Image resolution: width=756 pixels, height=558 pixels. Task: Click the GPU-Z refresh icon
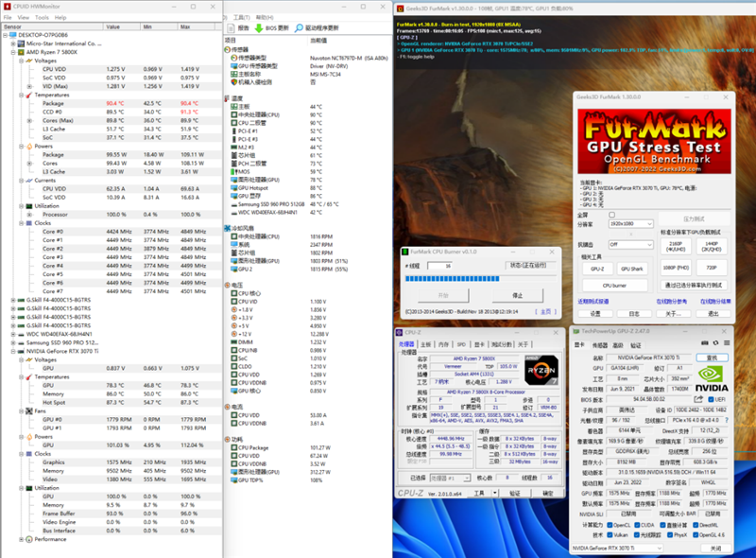(x=715, y=342)
